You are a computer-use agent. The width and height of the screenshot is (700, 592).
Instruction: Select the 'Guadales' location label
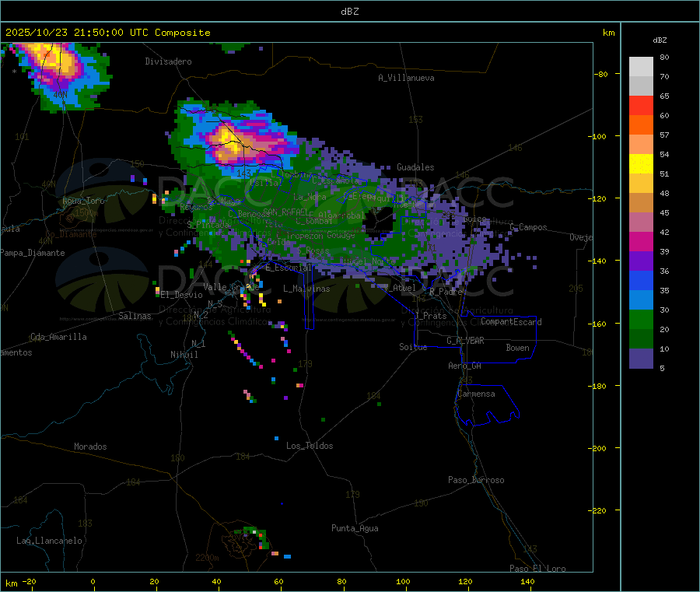point(415,167)
